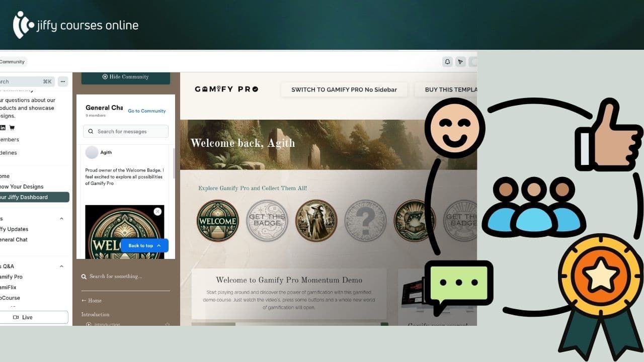Click the Introduction section heading in course sidebar
This screenshot has height=362, width=644.
point(95,314)
